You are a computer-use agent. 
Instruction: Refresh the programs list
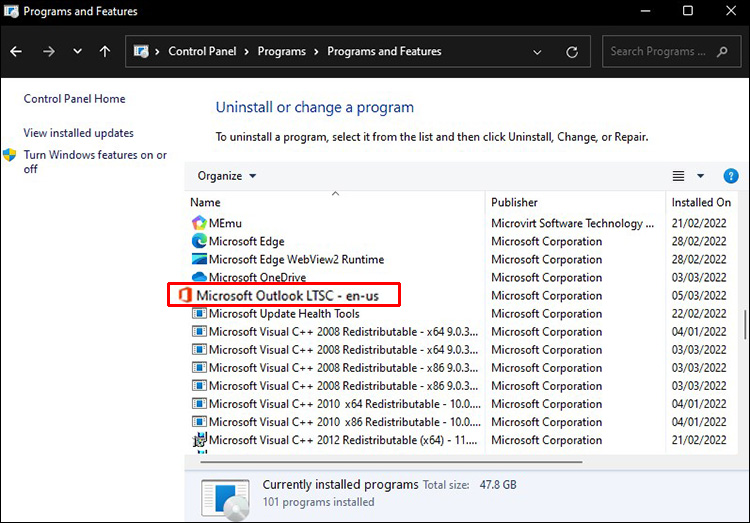pos(572,52)
